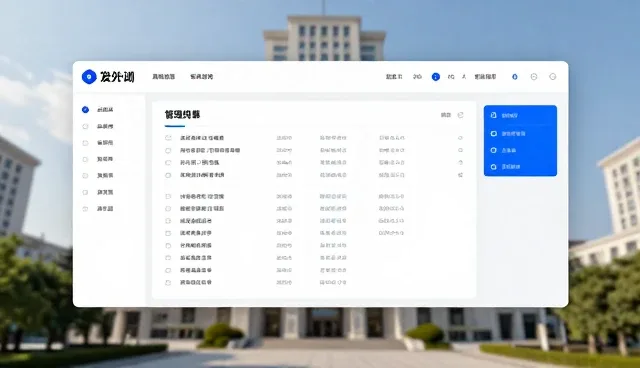This screenshot has height=368, width=640.
Task: Click the last outlined circle icon in header
Action: coord(553,77)
